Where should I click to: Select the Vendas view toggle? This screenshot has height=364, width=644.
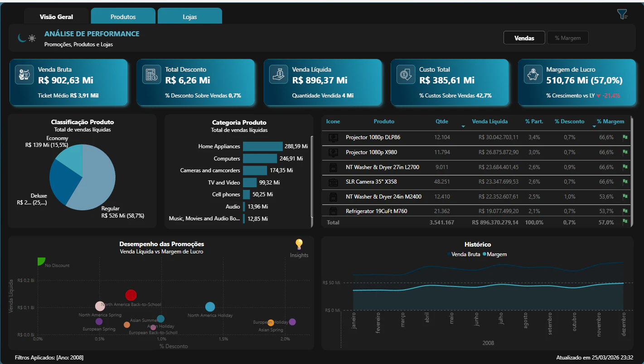tap(524, 38)
